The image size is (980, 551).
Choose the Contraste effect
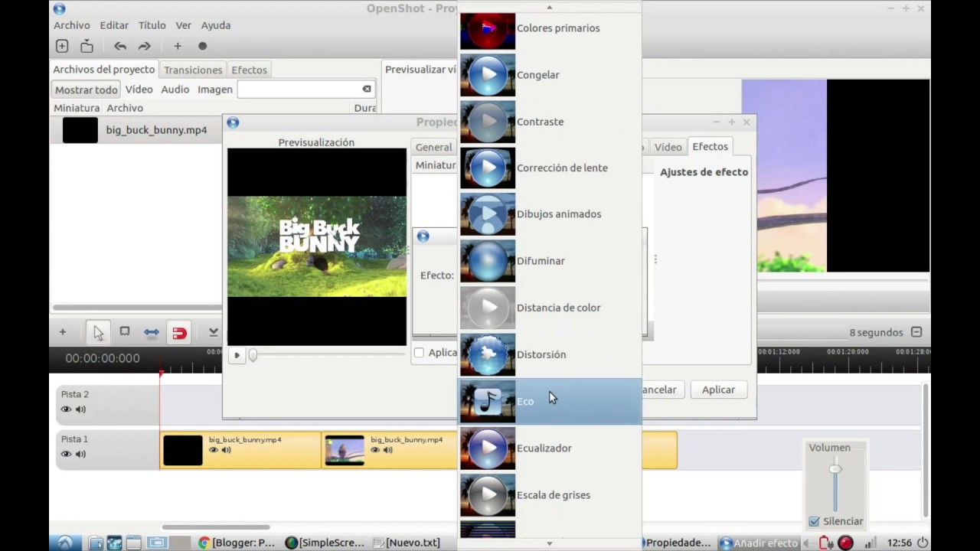click(550, 122)
